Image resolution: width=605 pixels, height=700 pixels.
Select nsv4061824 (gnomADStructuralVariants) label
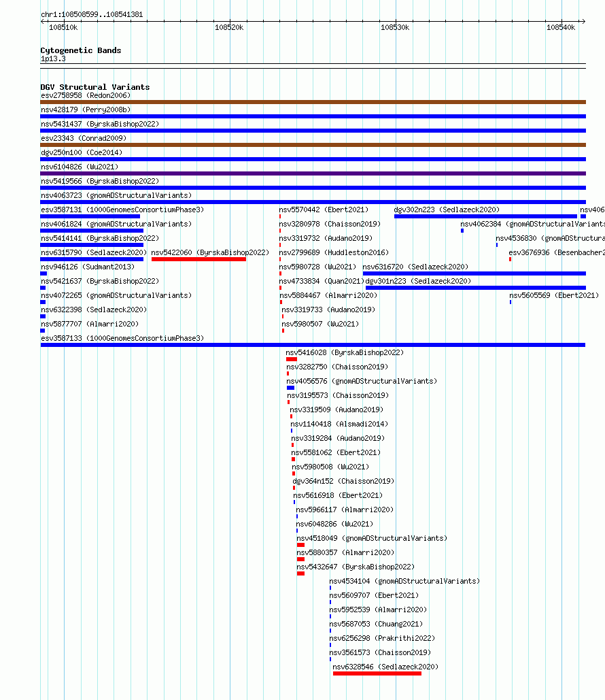click(116, 224)
